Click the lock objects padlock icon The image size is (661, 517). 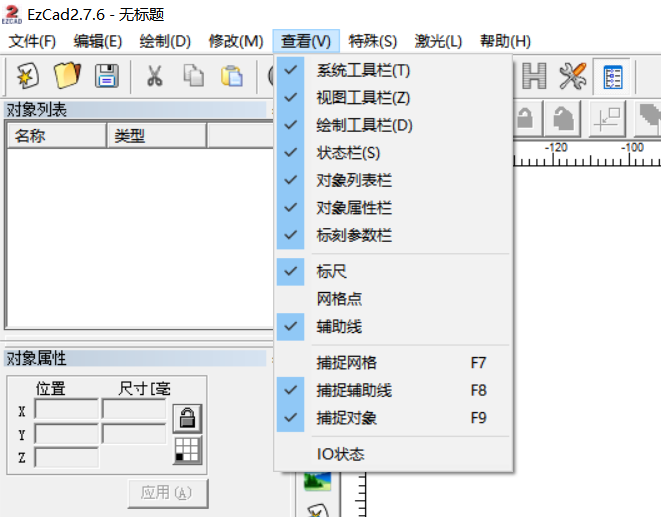[526, 118]
